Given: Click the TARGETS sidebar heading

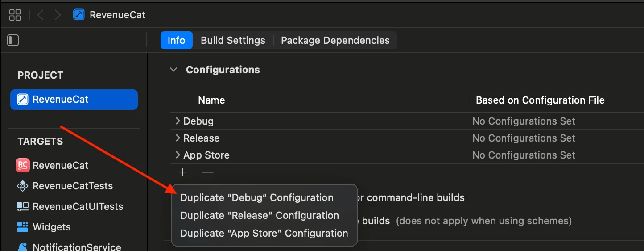Looking at the screenshot, I should [40, 141].
